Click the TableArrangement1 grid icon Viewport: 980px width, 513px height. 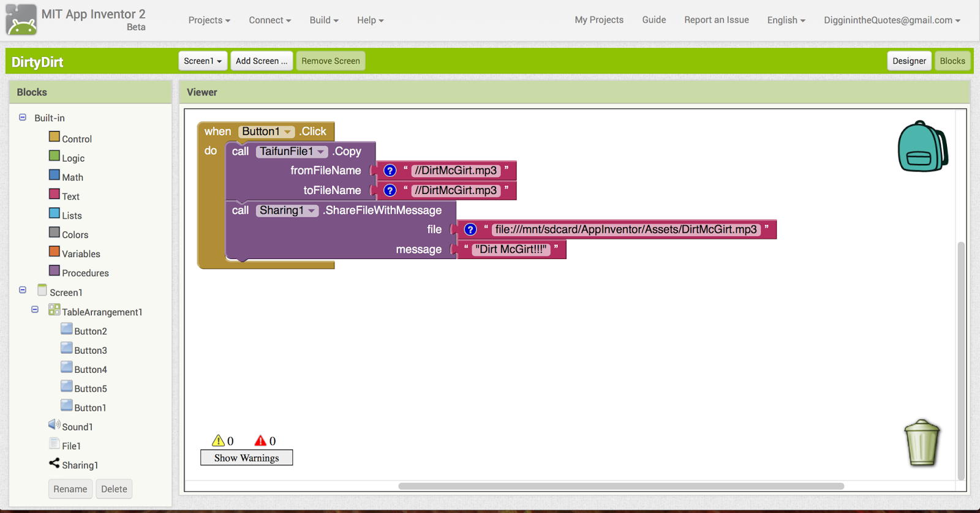(x=55, y=310)
